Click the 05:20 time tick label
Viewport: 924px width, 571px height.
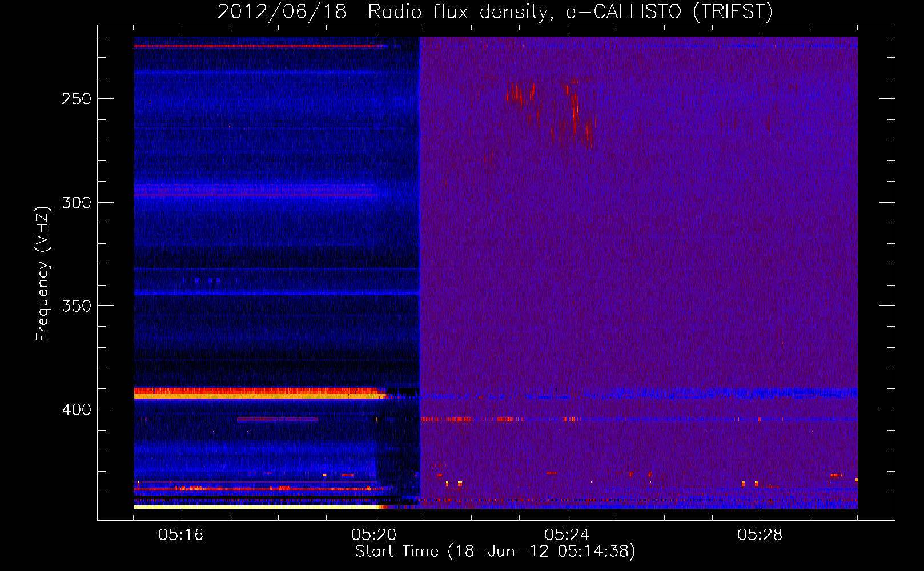pyautogui.click(x=374, y=535)
